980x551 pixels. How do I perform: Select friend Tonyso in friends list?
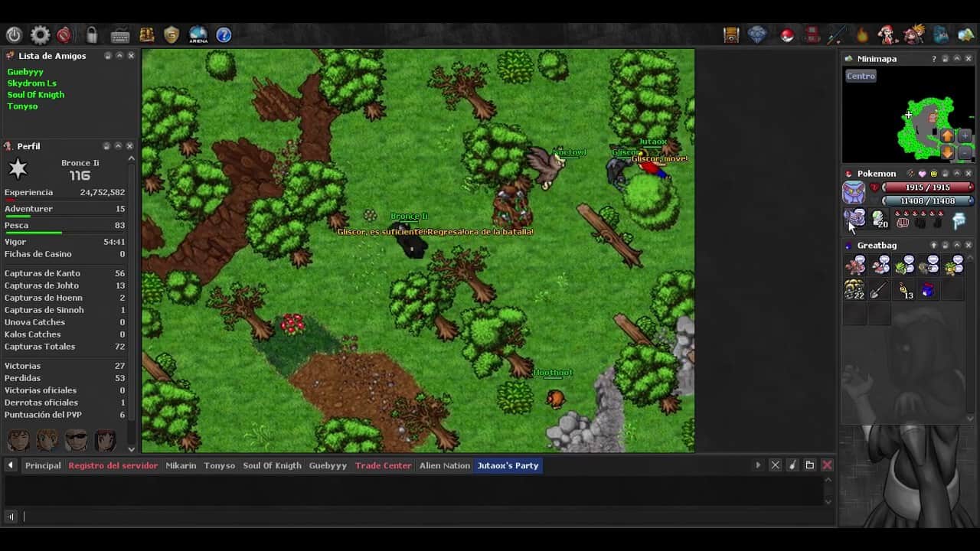click(22, 106)
